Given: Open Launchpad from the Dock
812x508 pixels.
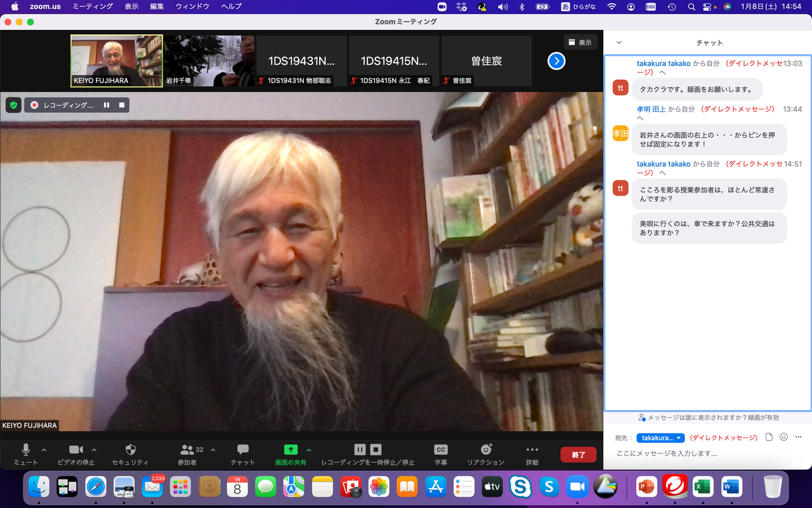Looking at the screenshot, I should 181,487.
